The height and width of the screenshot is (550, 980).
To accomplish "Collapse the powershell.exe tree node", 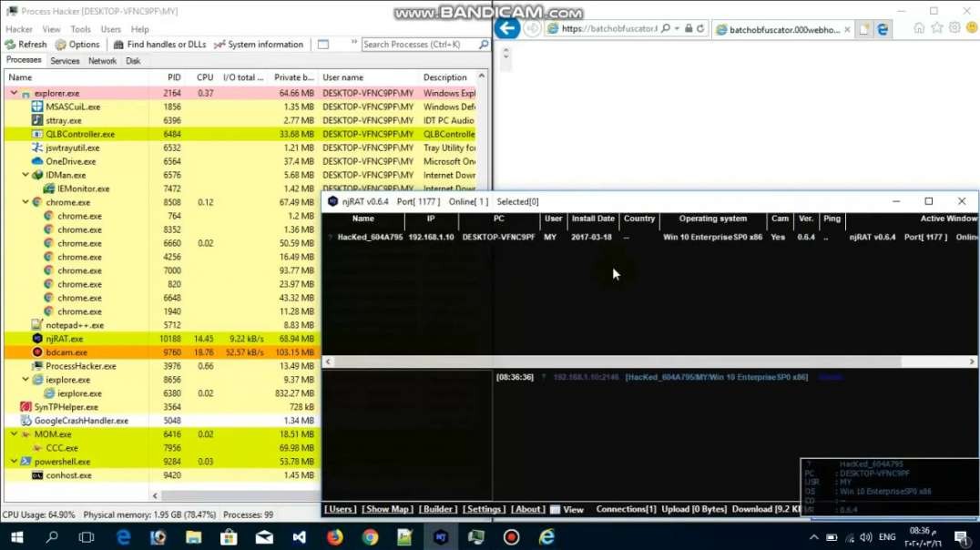I will tap(14, 462).
